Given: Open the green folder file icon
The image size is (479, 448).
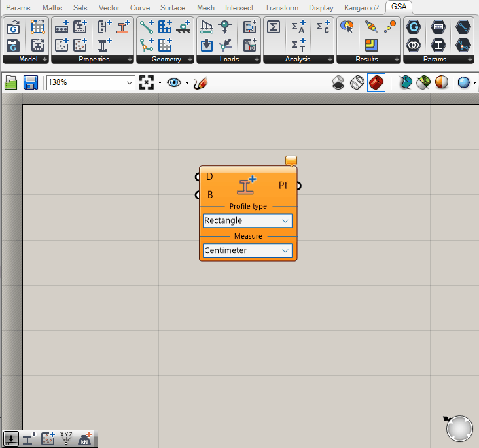Looking at the screenshot, I should pos(11,82).
